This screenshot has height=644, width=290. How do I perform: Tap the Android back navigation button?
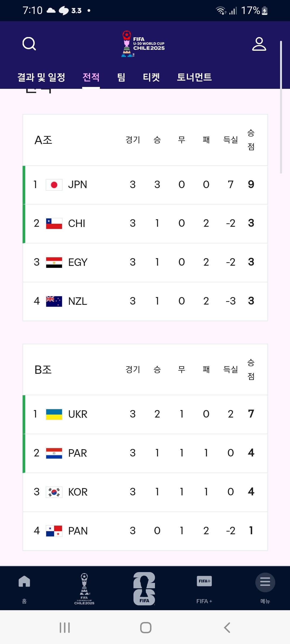pos(227,628)
